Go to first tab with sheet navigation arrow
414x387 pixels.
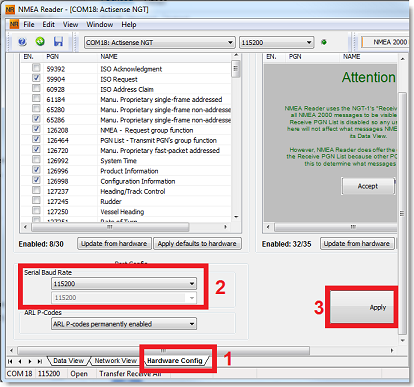(10, 361)
